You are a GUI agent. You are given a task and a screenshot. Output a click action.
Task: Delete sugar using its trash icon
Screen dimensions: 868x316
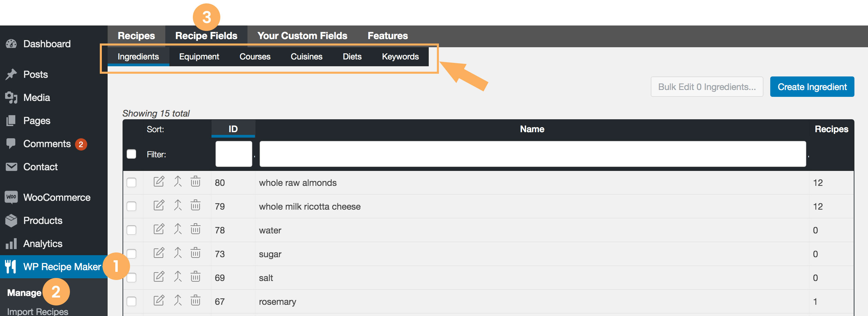click(x=196, y=253)
